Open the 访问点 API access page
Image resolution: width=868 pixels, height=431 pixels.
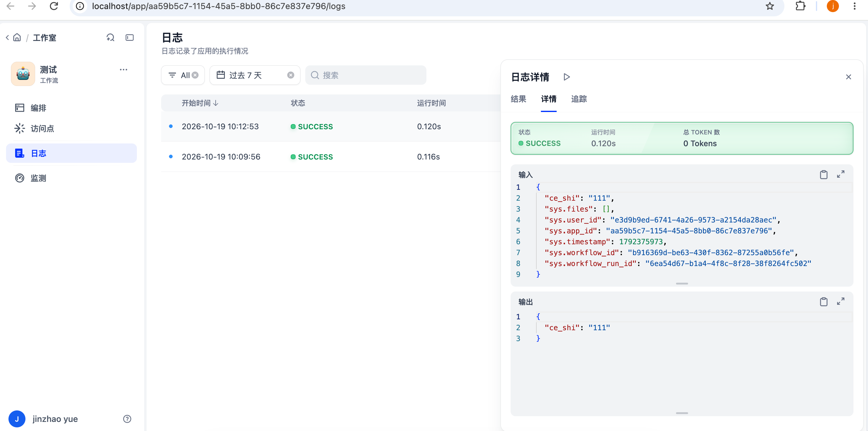pyautogui.click(x=71, y=128)
